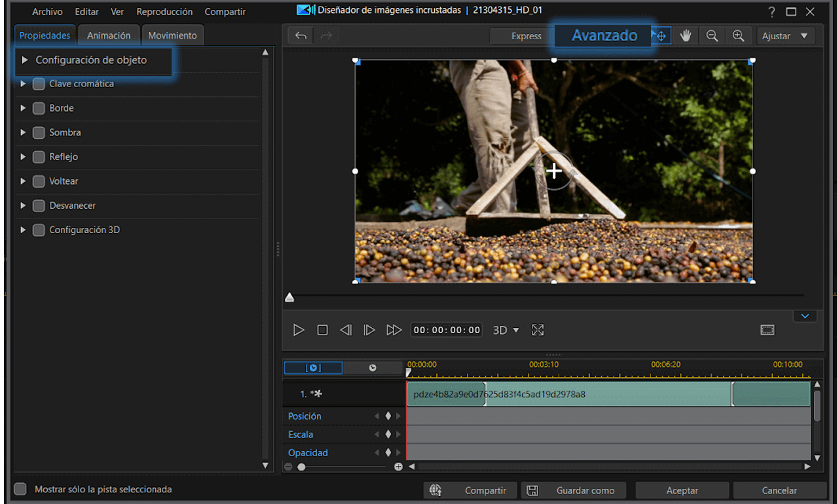Click the undo arrow icon

click(301, 36)
